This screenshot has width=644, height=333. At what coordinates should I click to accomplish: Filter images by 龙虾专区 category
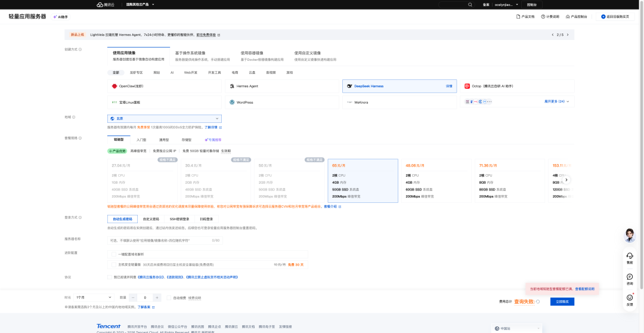point(136,72)
